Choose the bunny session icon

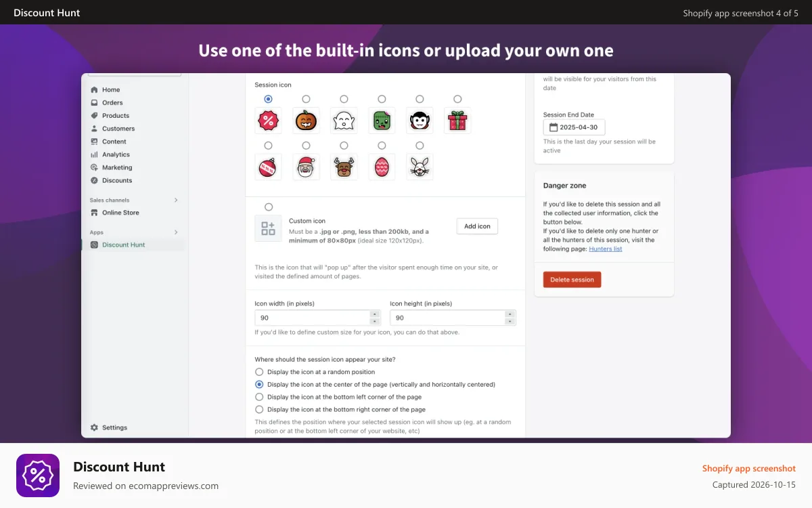tap(420, 167)
